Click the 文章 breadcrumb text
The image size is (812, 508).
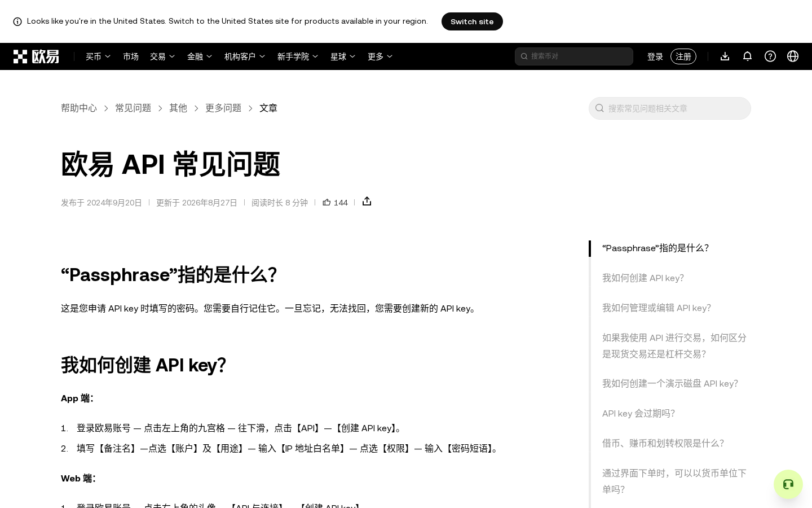click(x=268, y=108)
